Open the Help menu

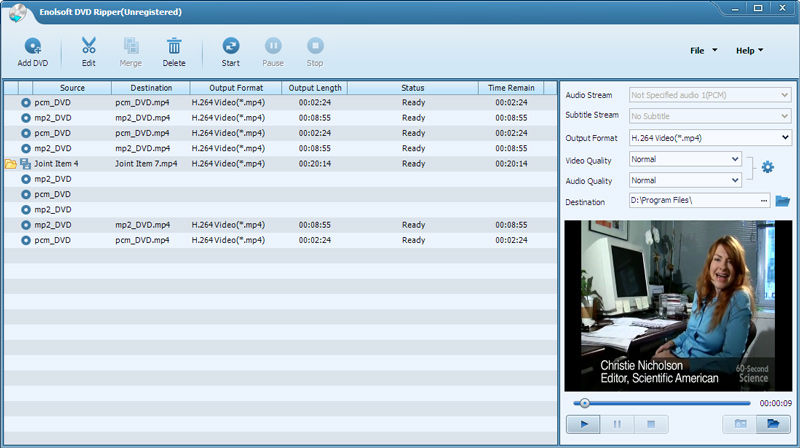pyautogui.click(x=749, y=51)
